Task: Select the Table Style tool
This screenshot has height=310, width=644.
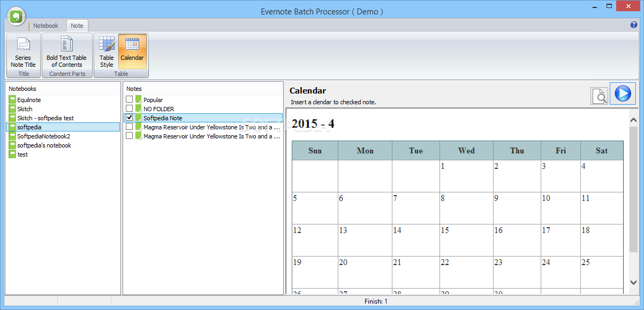Action: 107,52
